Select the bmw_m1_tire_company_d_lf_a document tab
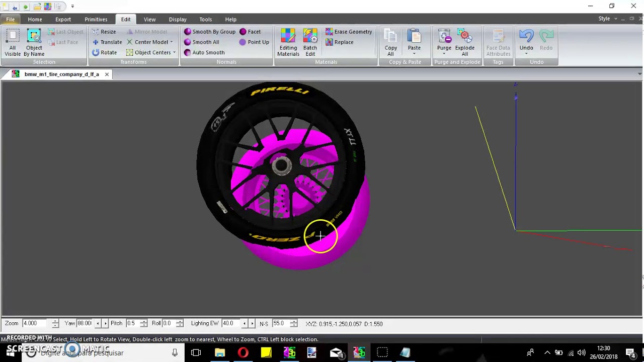 (x=61, y=74)
